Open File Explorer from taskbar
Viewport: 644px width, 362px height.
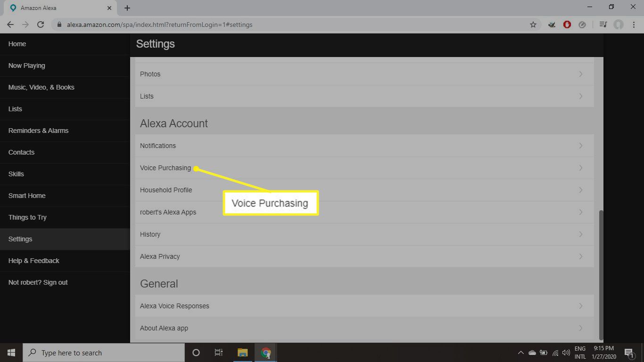(x=243, y=353)
